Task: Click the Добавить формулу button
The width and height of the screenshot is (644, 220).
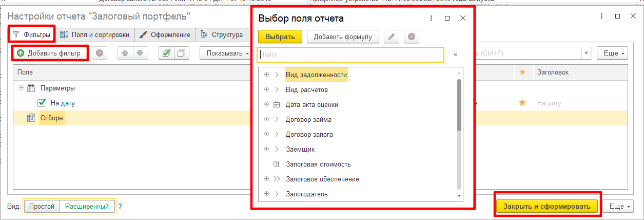Action: [x=343, y=36]
